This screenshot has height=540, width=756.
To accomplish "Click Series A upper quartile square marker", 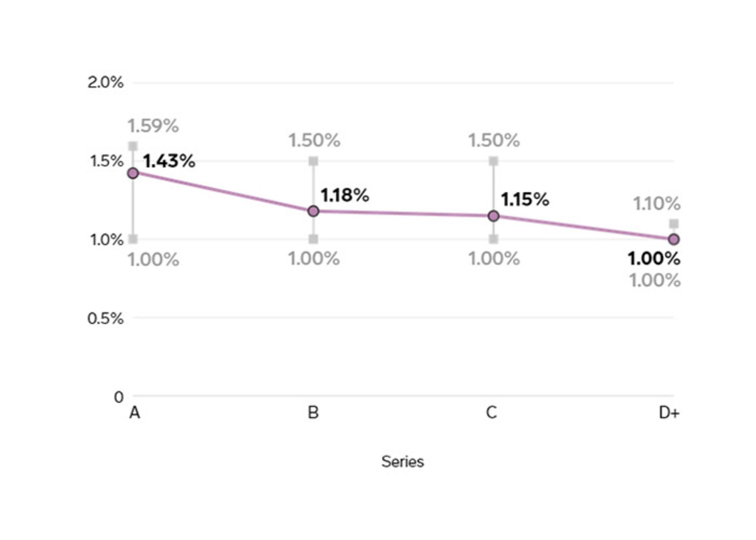I will tap(133, 146).
